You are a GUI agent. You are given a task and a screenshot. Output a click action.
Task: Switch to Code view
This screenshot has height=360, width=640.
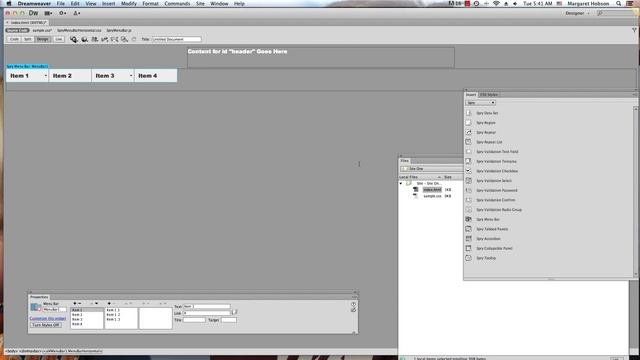(14, 39)
